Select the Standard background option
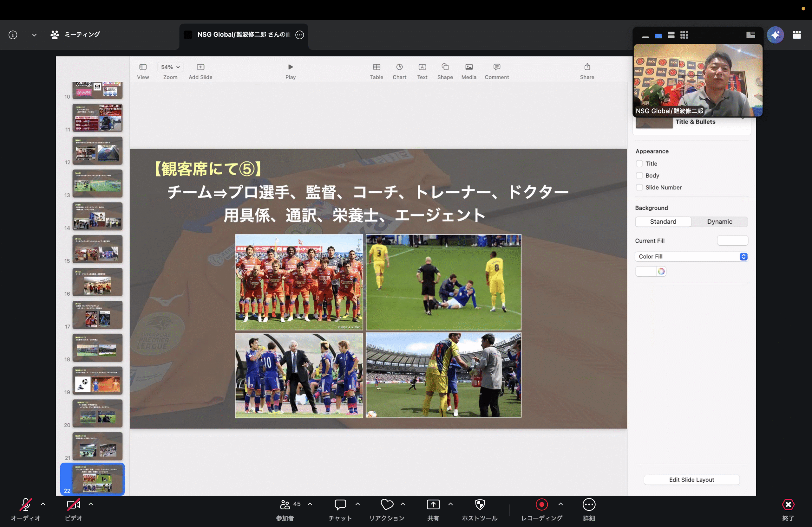 [x=663, y=222]
